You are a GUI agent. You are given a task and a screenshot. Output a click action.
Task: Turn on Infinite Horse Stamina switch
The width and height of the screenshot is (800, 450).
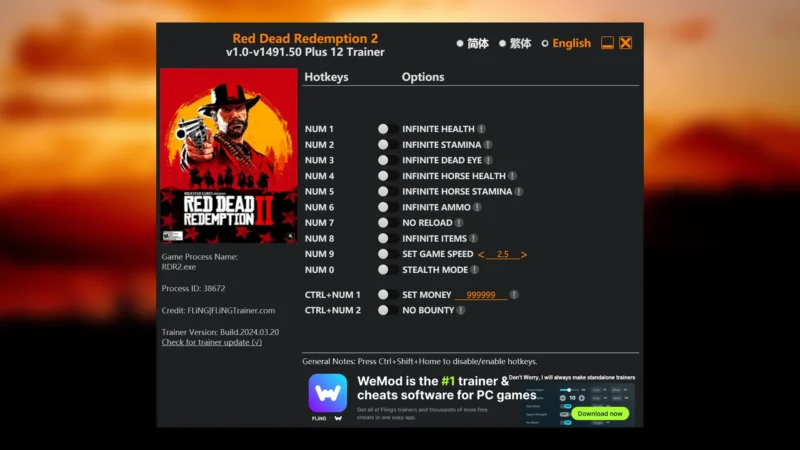pos(387,191)
